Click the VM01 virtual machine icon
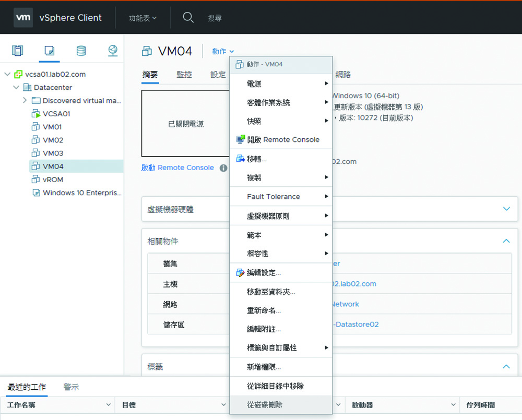The height and width of the screenshot is (420, 522). click(35, 127)
